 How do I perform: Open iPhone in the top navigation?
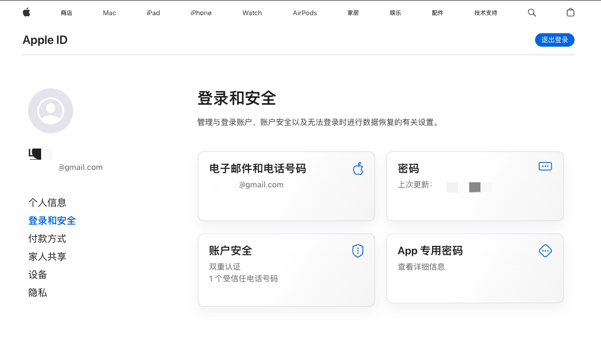click(201, 13)
